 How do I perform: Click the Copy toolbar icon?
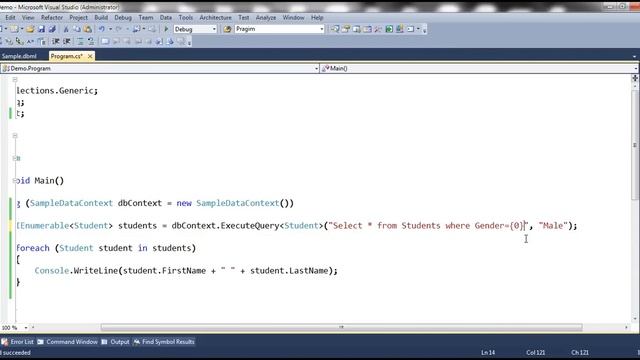[77, 29]
